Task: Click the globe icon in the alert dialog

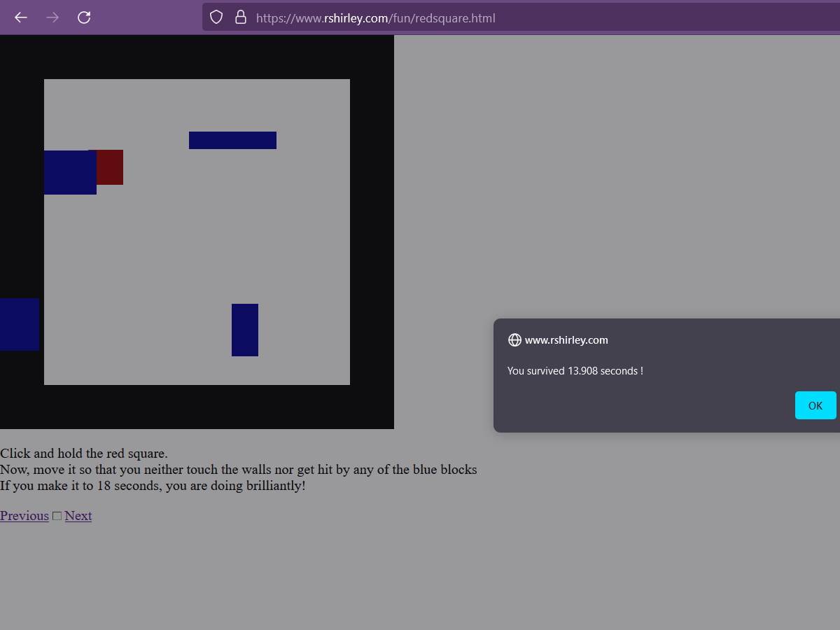Action: [514, 340]
